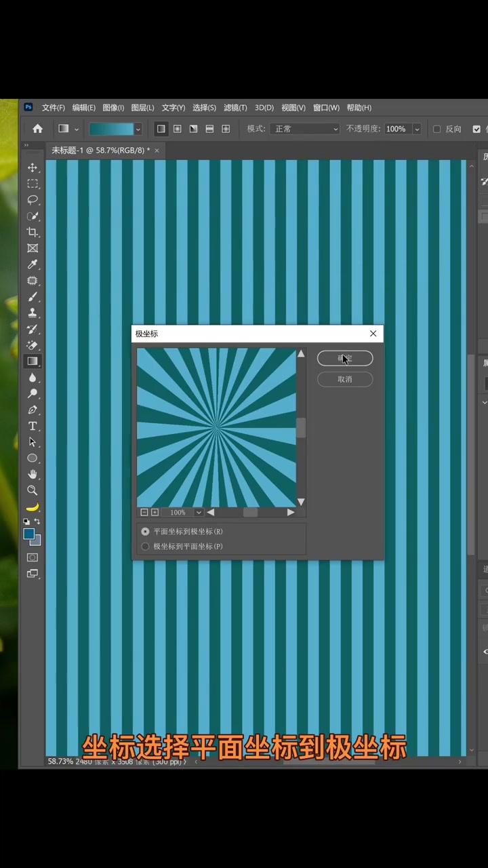This screenshot has width=488, height=868.
Task: Select the Hand tool
Action: pos(32,474)
